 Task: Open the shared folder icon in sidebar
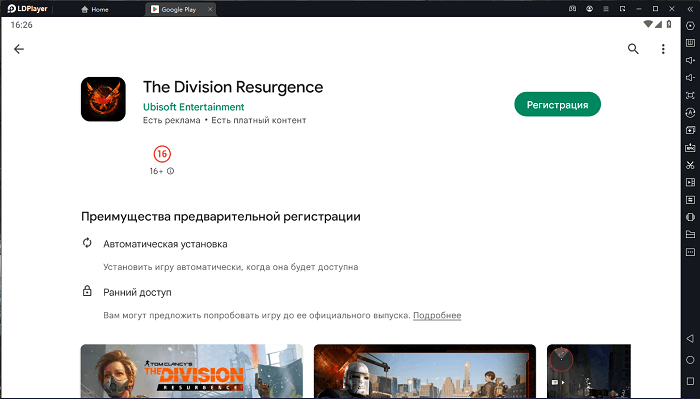[x=690, y=235]
